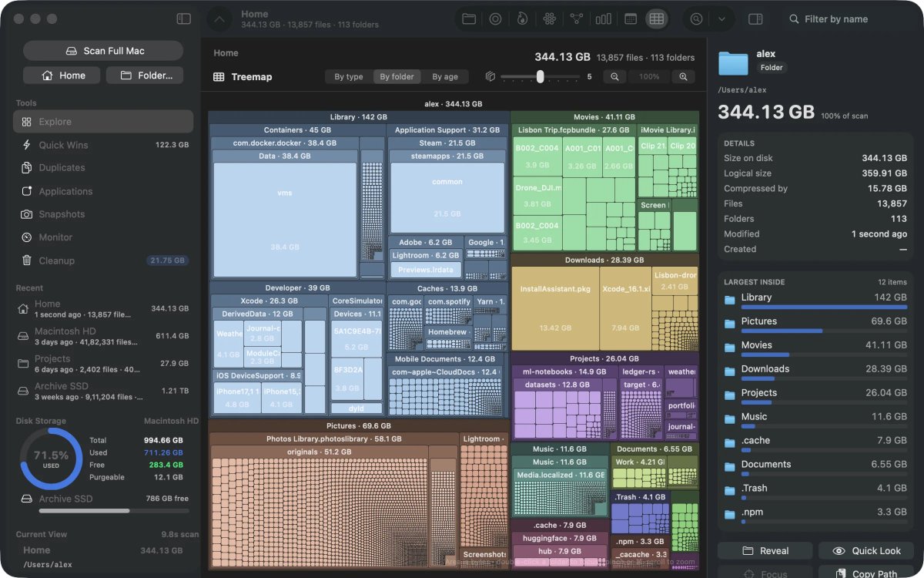Screen dimensions: 924x578
Task: Open the calendar timeline view icon
Action: 630,18
